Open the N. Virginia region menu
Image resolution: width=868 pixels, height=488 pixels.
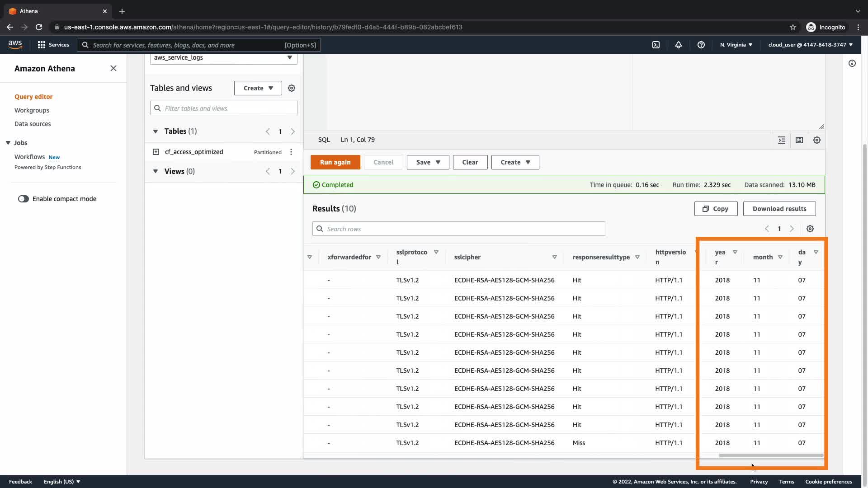point(736,45)
